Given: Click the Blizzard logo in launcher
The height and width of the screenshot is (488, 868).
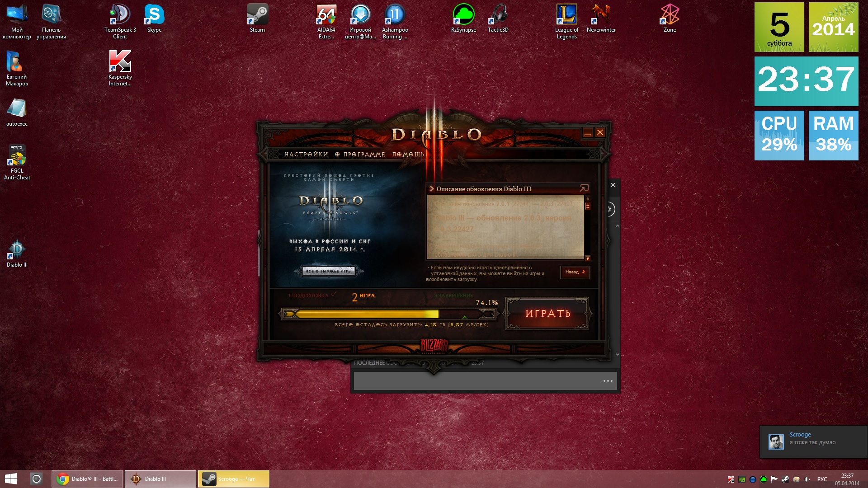Looking at the screenshot, I should [x=434, y=346].
